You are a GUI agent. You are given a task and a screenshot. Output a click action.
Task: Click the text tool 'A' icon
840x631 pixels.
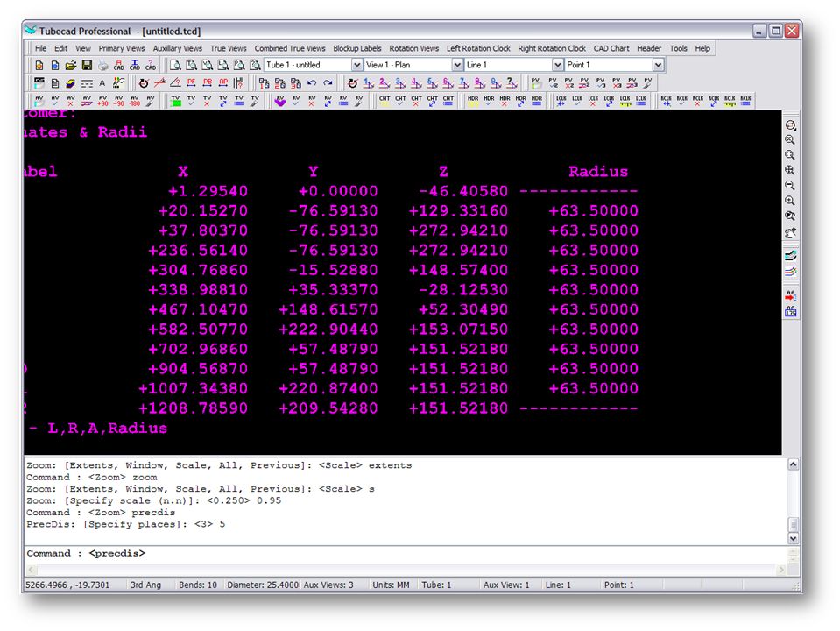pyautogui.click(x=102, y=83)
